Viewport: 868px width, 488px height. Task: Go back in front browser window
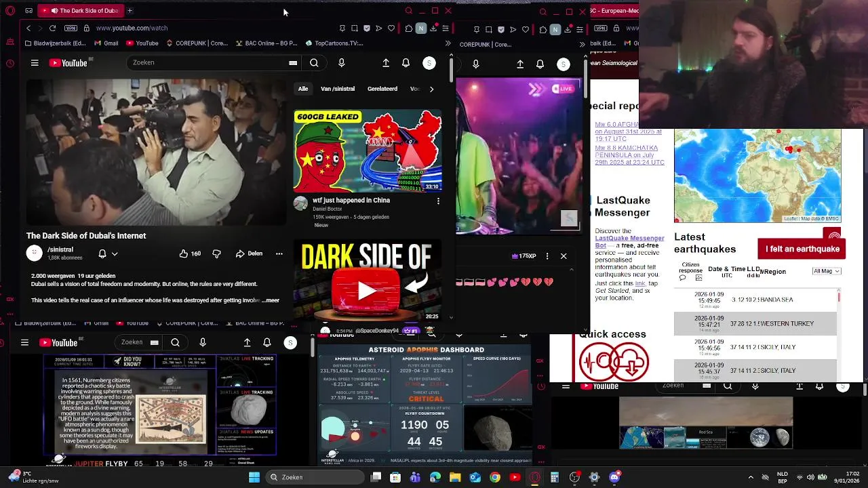[28, 28]
